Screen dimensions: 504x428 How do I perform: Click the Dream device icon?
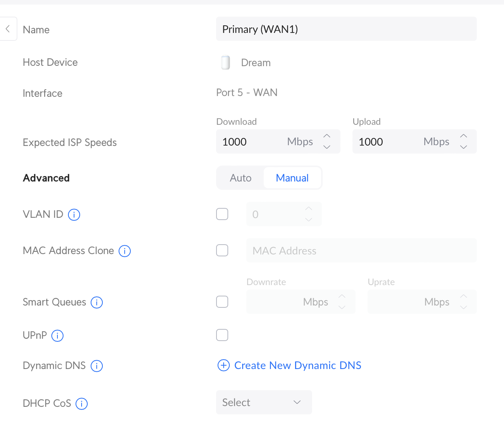(x=226, y=62)
